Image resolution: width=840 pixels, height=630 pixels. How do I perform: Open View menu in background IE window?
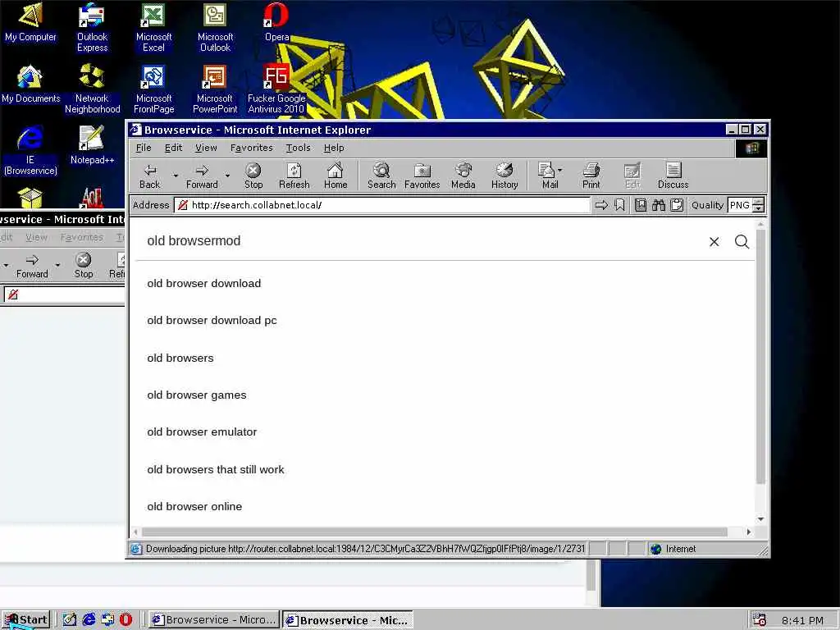point(36,237)
